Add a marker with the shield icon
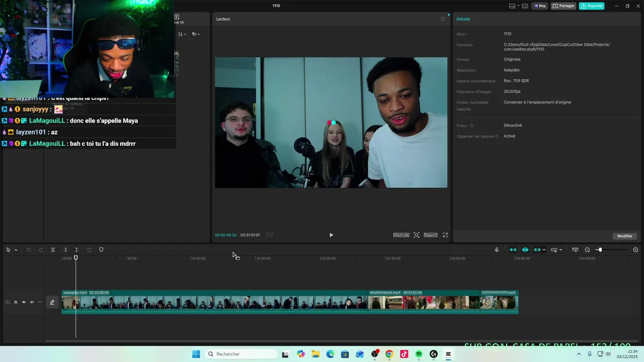The height and width of the screenshot is (362, 644). tap(101, 250)
